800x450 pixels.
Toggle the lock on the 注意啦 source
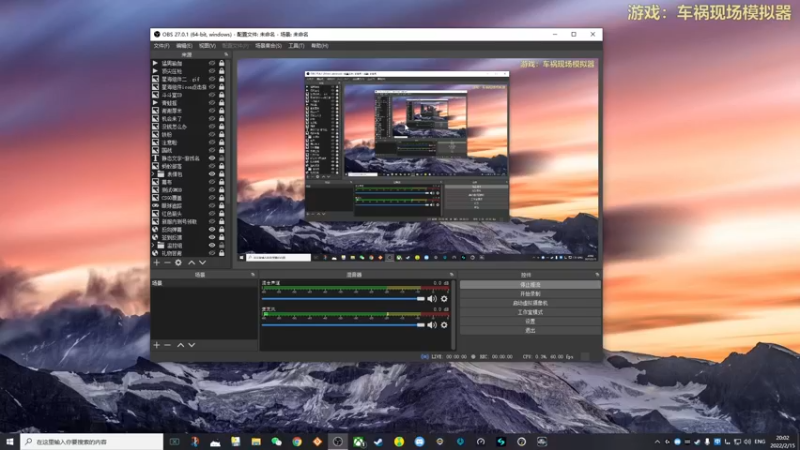coord(222,142)
